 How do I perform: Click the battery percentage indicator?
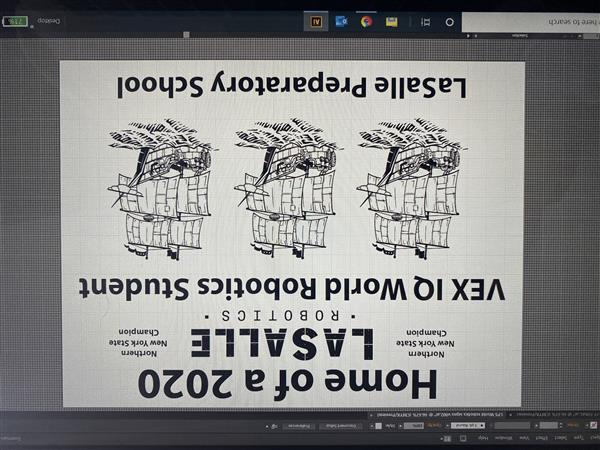coord(15,21)
